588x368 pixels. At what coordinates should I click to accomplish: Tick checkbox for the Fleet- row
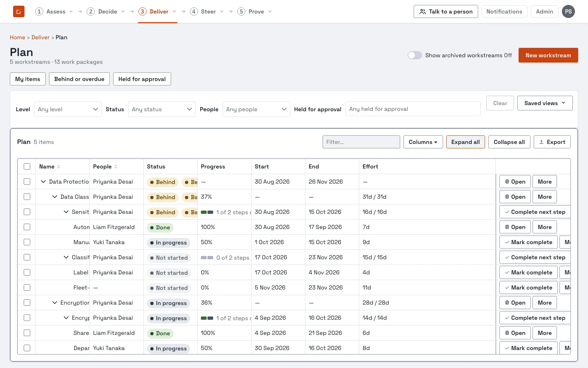pyautogui.click(x=27, y=287)
